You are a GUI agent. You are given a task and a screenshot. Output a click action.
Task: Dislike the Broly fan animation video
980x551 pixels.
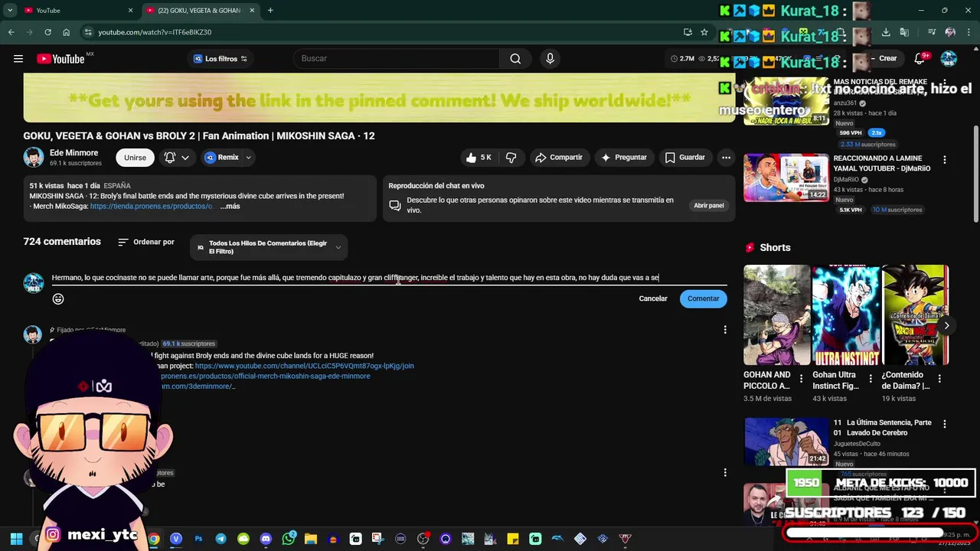[511, 158]
